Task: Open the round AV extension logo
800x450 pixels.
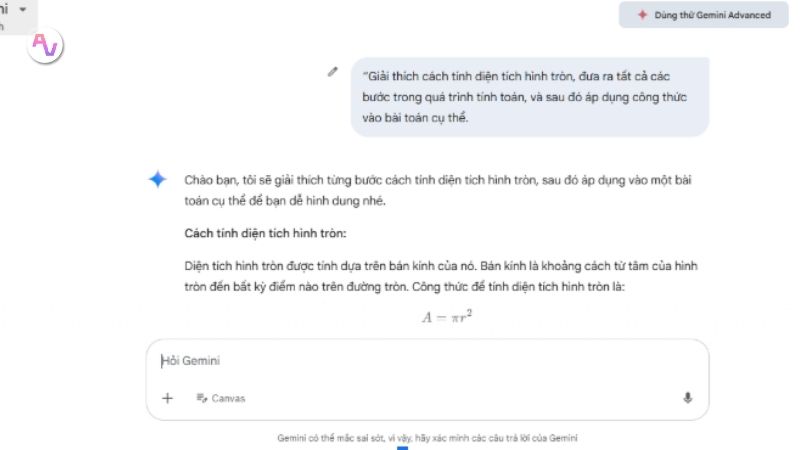Action: pyautogui.click(x=45, y=45)
